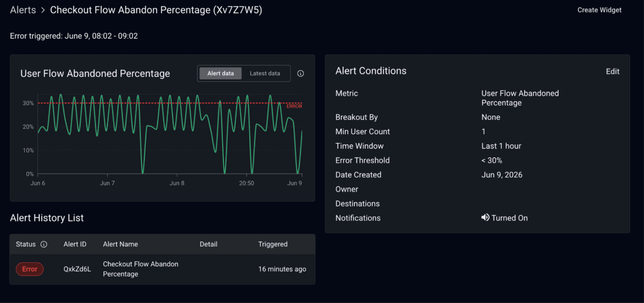Click the Alert History List heading
The width and height of the screenshot is (644, 303).
47,218
